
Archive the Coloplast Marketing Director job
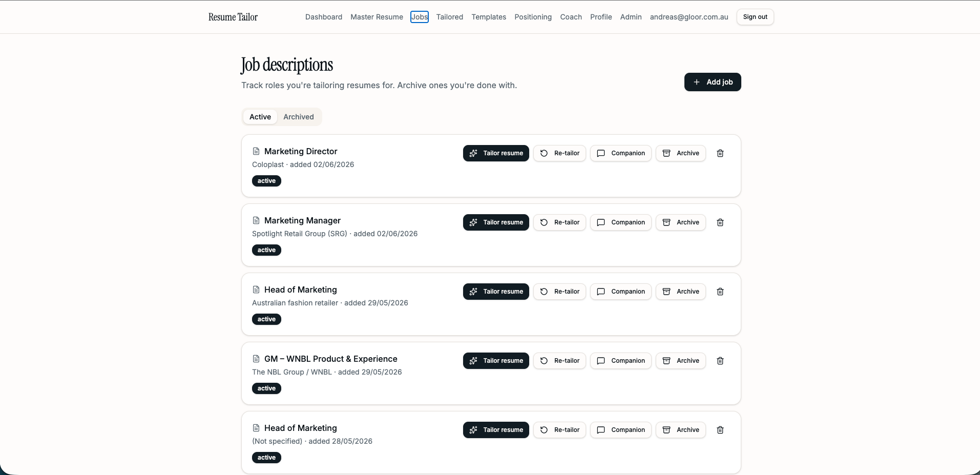click(681, 153)
